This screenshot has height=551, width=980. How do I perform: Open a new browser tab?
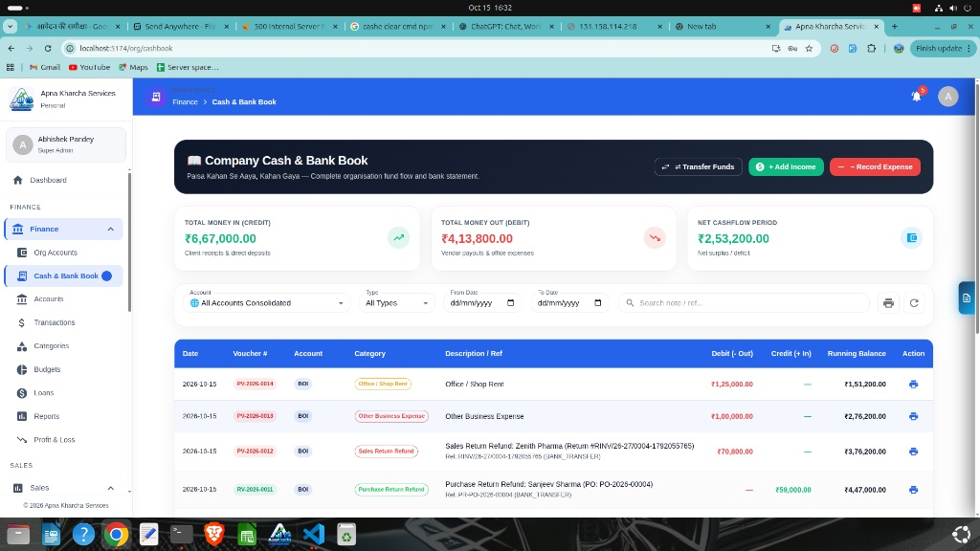click(895, 26)
